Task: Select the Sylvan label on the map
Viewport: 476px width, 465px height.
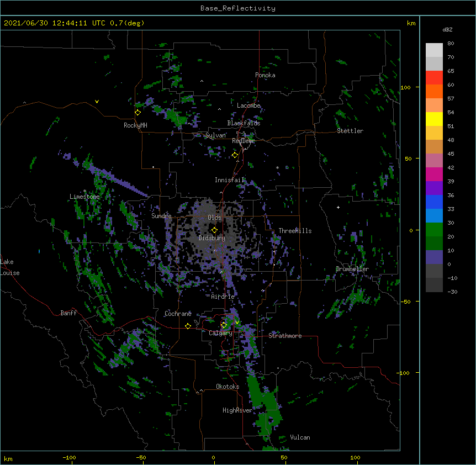Action: [x=215, y=135]
